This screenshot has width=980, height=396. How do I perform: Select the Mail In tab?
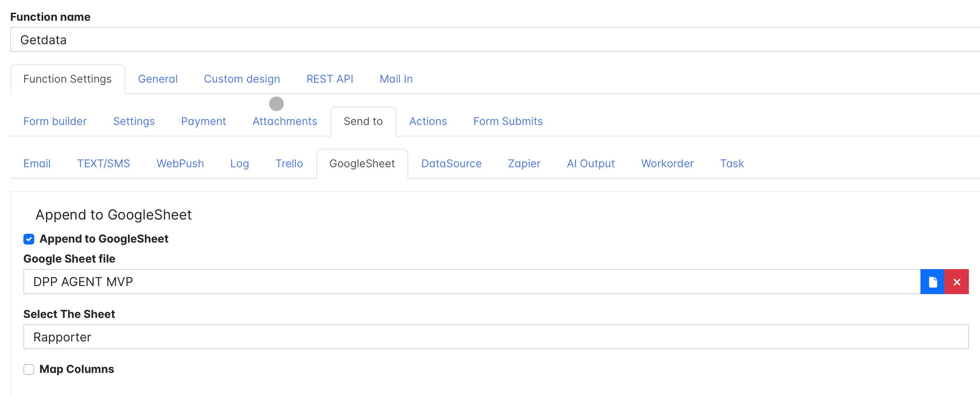pos(396,79)
